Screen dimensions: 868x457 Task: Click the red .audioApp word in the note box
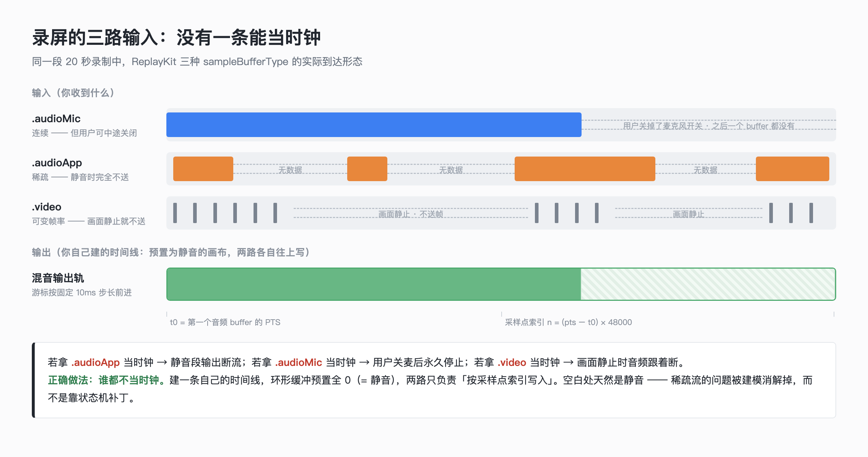pos(95,362)
